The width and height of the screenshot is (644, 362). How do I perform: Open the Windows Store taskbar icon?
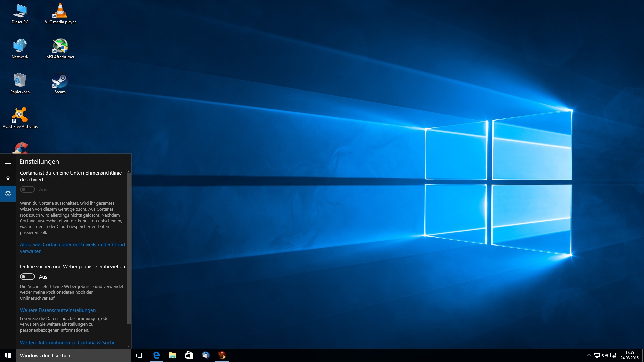(x=189, y=355)
